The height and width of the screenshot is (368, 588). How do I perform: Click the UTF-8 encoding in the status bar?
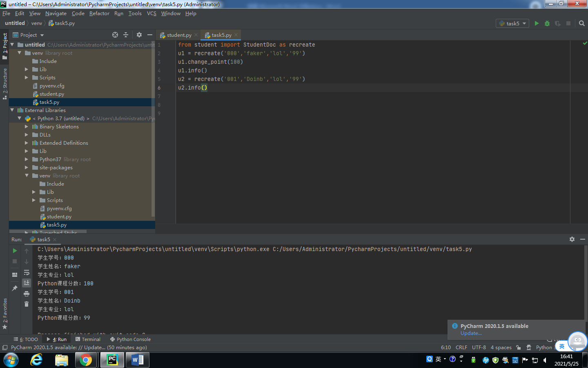point(479,348)
